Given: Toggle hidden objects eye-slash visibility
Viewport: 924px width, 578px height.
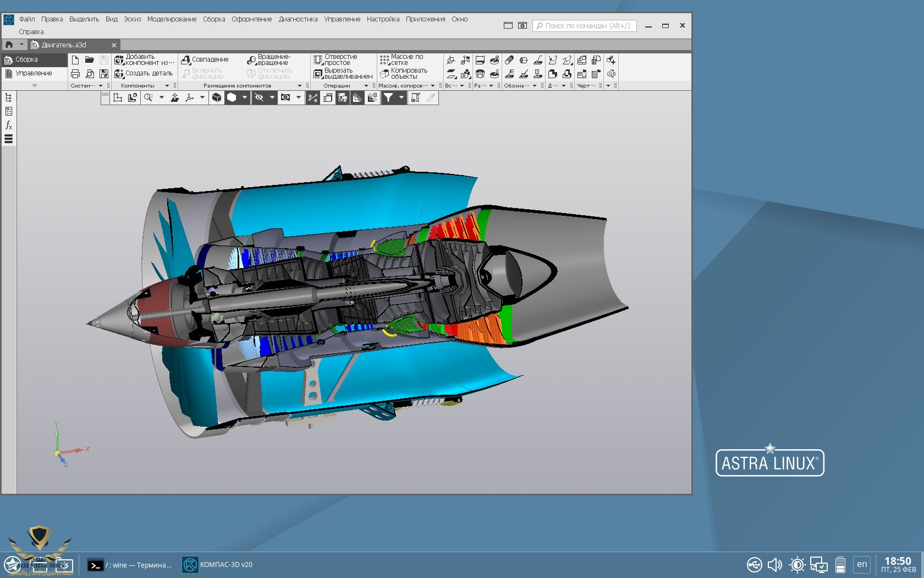Looking at the screenshot, I should 259,97.
